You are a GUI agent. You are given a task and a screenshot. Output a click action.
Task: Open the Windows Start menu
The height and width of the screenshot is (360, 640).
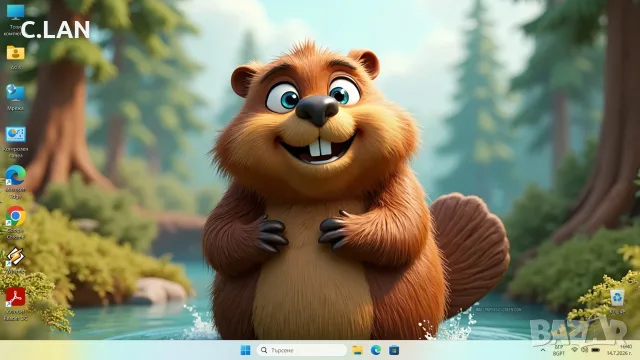pyautogui.click(x=245, y=350)
